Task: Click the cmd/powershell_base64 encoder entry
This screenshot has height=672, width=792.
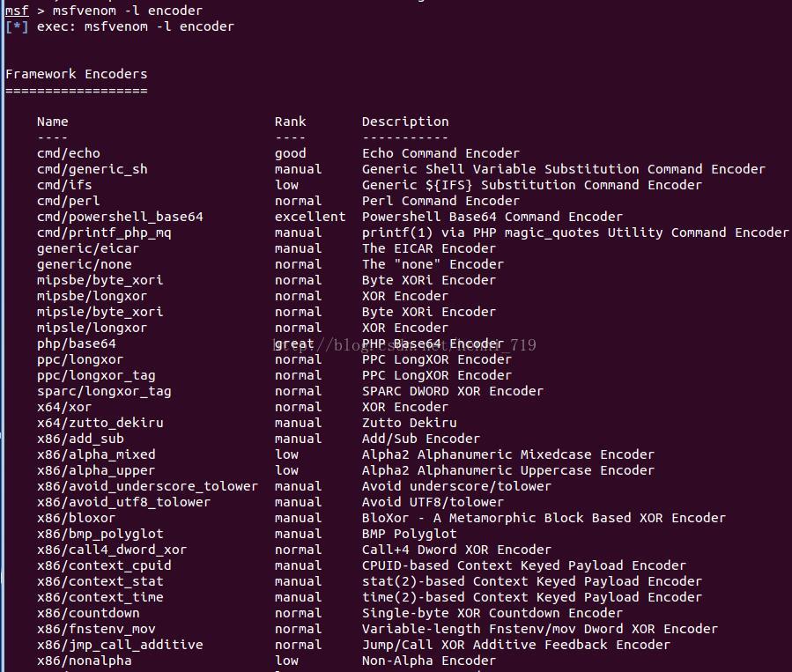Action: click(x=120, y=217)
